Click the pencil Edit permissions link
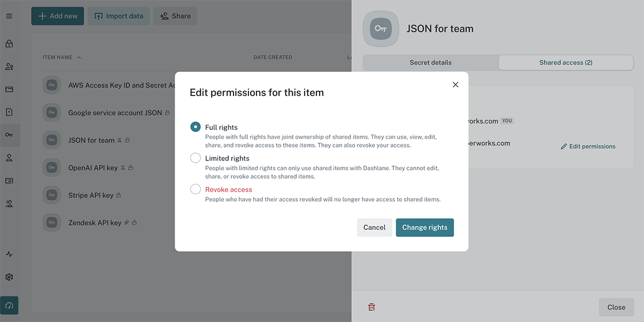Screen dimensions: 644x322 pyautogui.click(x=588, y=147)
